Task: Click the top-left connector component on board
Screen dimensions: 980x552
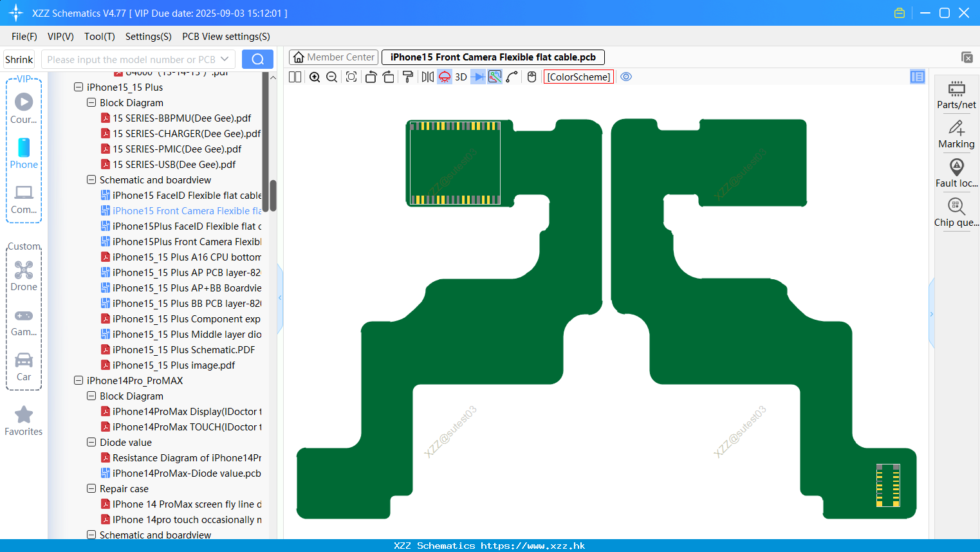Action: pos(455,163)
